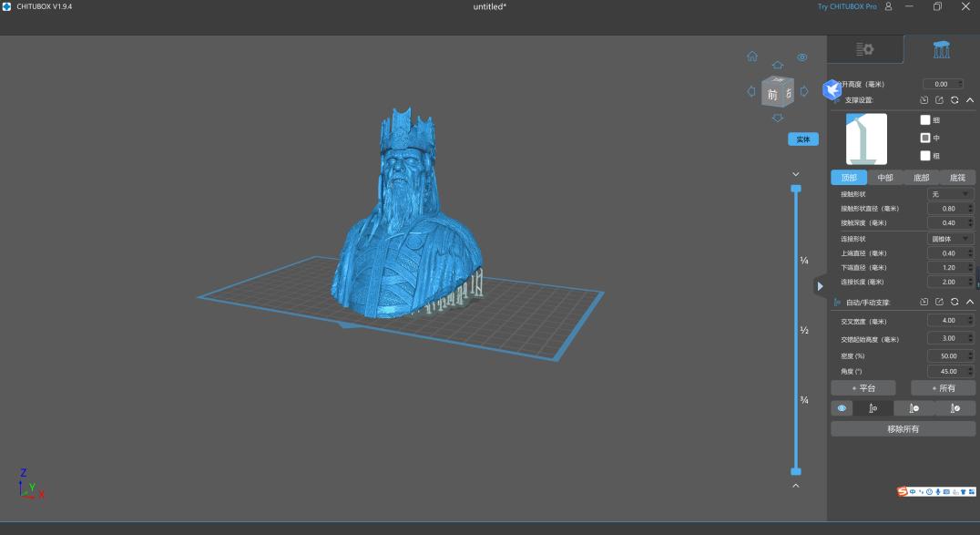Viewport: 980px width, 535px height.
Task: Switch to the 底筏 raft tab
Action: 957,177
